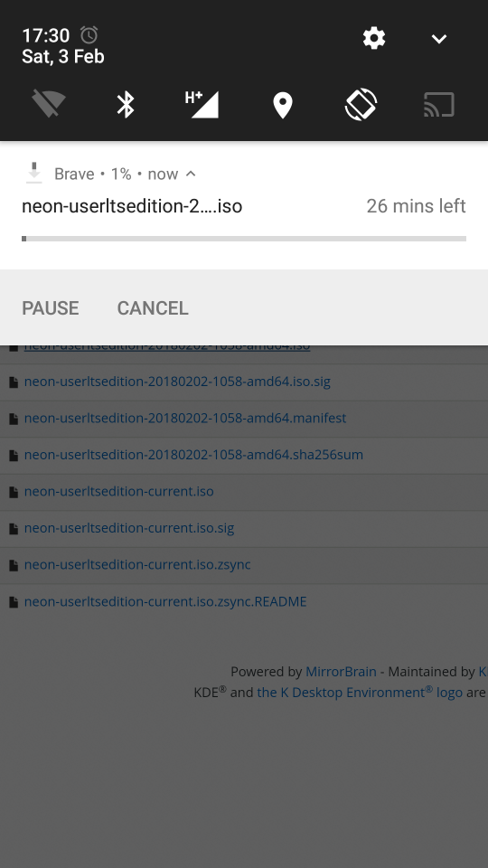This screenshot has width=488, height=868.
Task: Open the amd64.iso.sig link
Action: (177, 382)
